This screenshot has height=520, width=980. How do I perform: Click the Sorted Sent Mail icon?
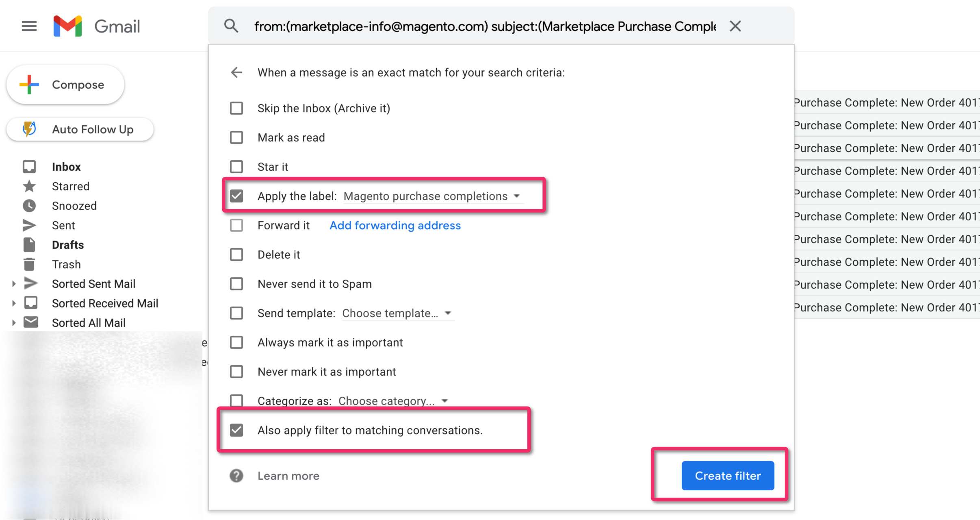point(30,283)
